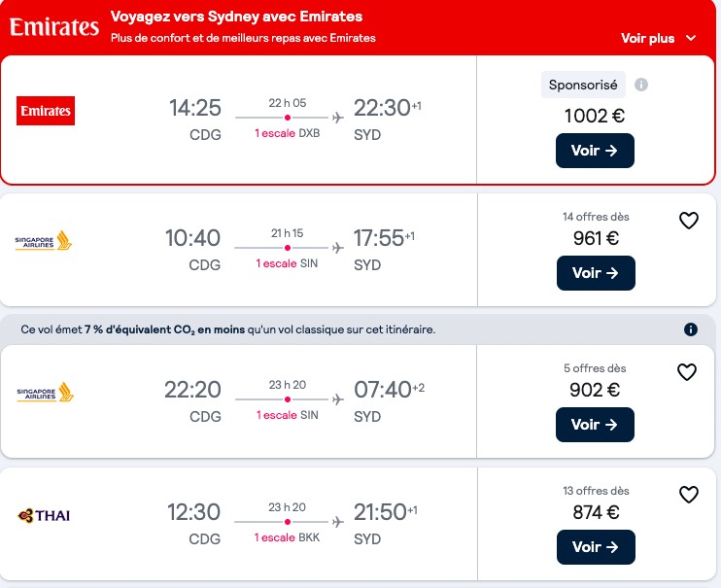Click Voir for the 961 € flight
This screenshot has width=721, height=588.
[x=596, y=273]
